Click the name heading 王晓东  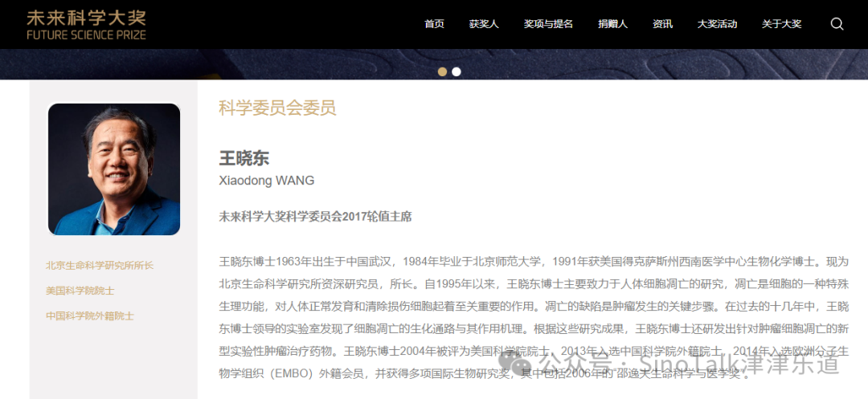(244, 159)
